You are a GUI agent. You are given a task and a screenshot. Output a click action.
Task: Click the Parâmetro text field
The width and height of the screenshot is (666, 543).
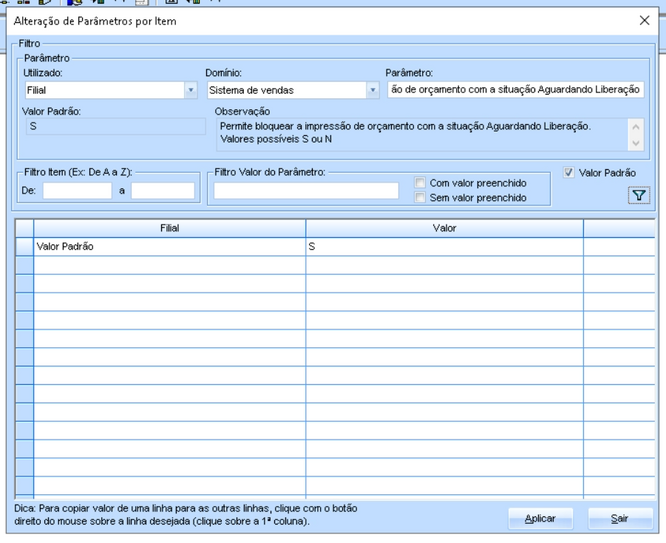point(516,90)
